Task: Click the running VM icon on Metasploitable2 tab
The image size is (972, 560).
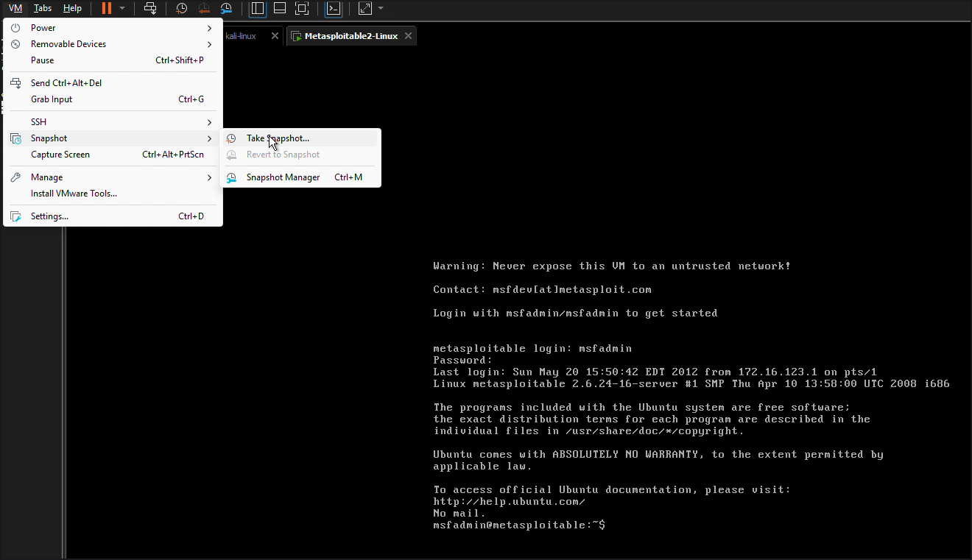Action: 295,36
